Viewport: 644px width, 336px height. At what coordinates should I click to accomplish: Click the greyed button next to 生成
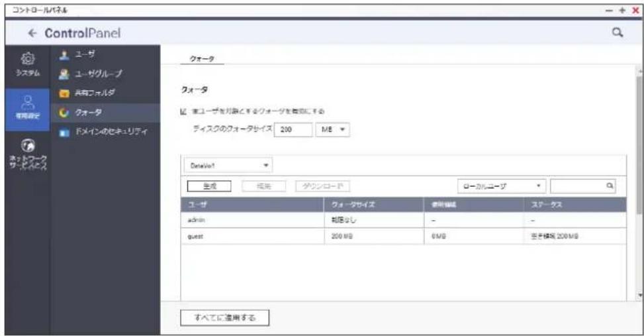tap(263, 186)
